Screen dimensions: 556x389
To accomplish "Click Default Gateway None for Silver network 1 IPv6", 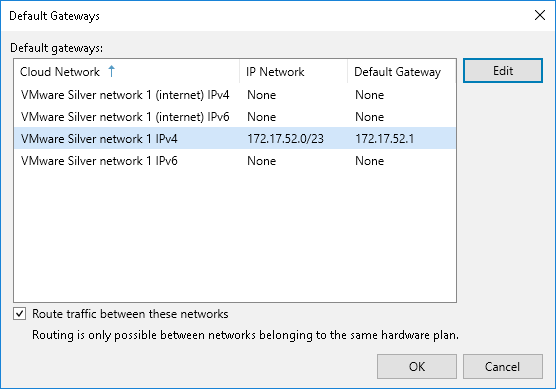I will tap(369, 161).
